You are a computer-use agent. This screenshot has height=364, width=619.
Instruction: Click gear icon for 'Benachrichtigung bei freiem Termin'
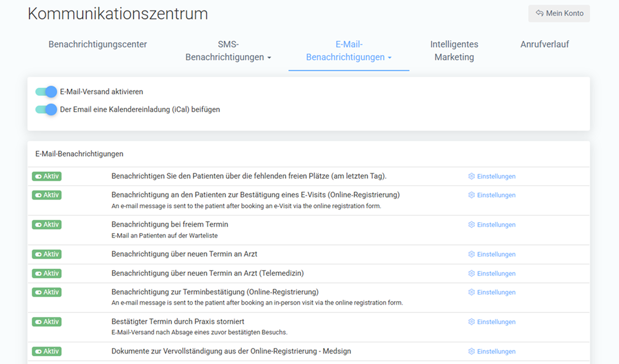click(471, 225)
